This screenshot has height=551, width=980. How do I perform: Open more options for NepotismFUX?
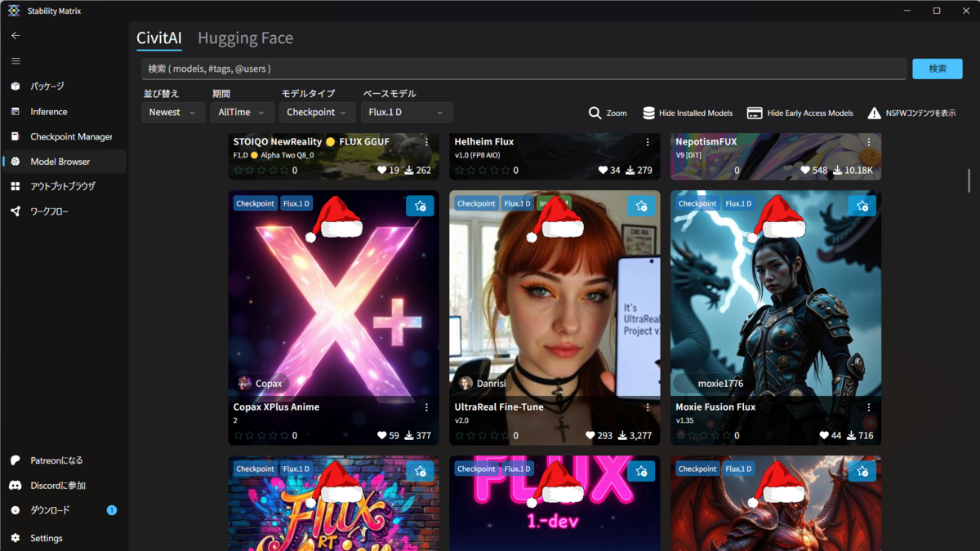point(869,142)
